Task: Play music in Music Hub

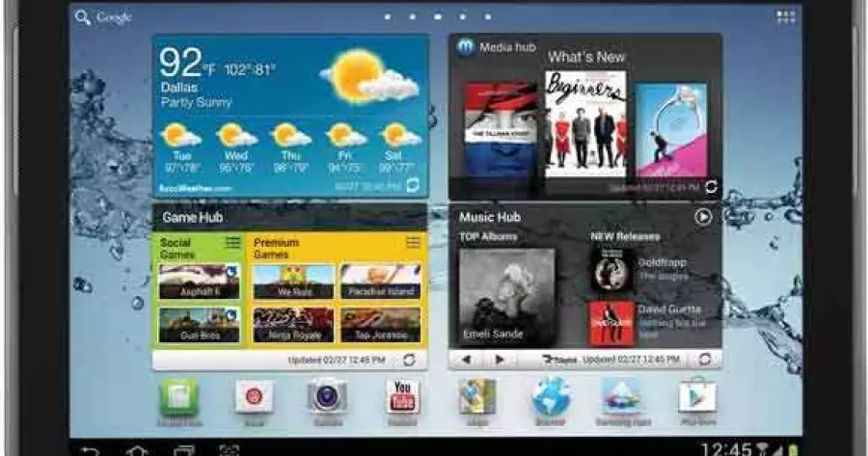Action: point(703,217)
